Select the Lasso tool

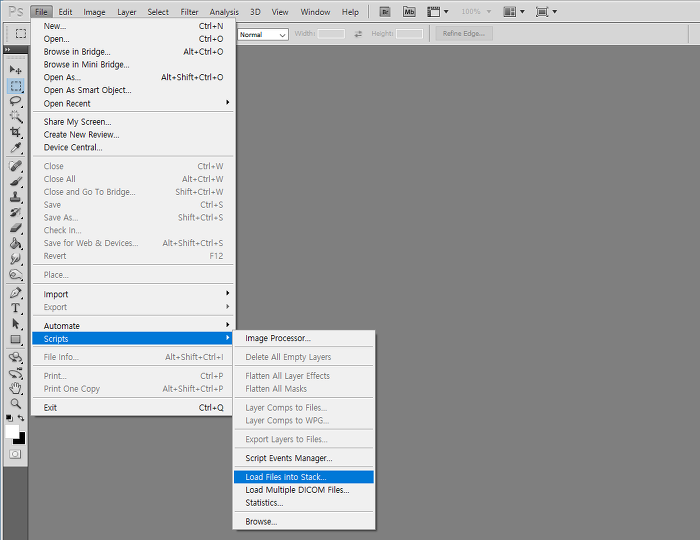pyautogui.click(x=16, y=101)
